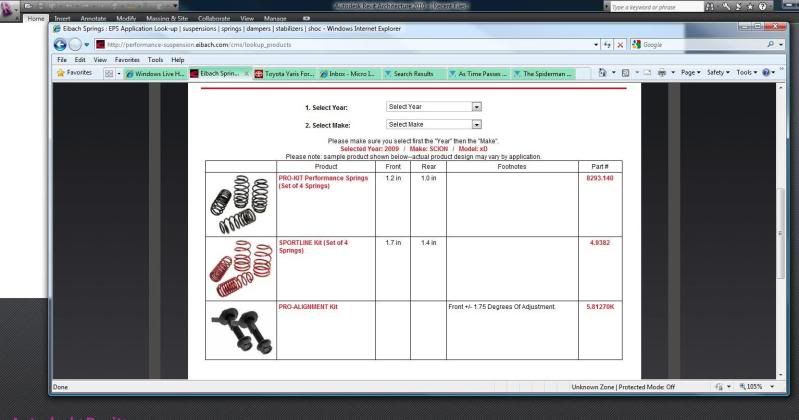
Task: Open the Revit Annotate ribbon tab
Action: [x=95, y=18]
